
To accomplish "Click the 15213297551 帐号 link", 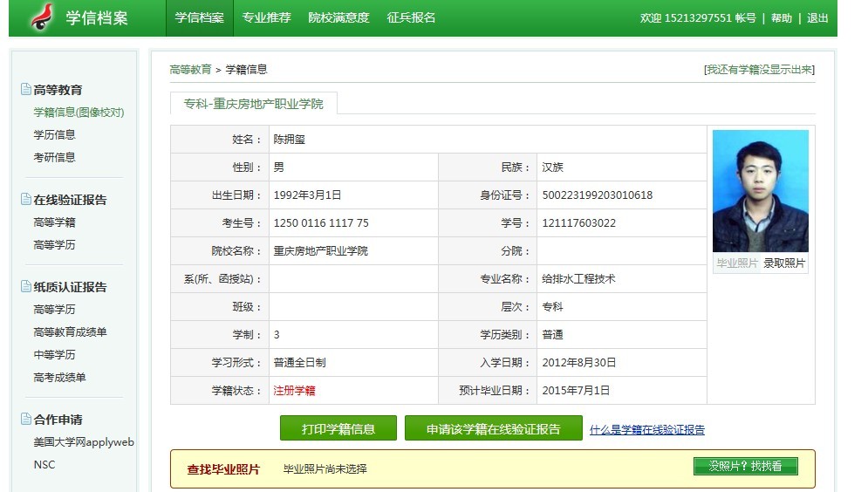I will [x=710, y=18].
